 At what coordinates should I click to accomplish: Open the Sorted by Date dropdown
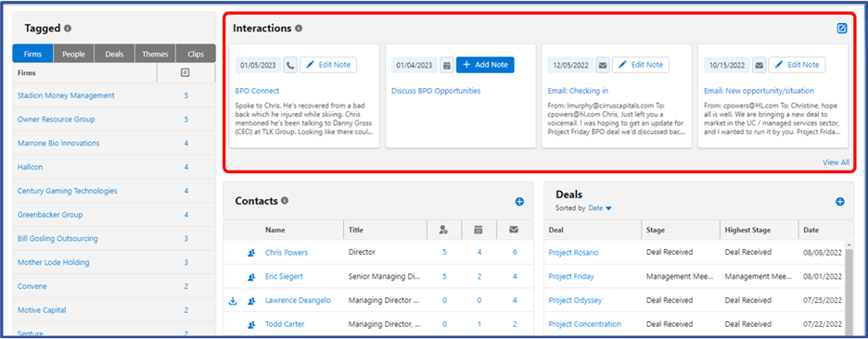pyautogui.click(x=600, y=208)
